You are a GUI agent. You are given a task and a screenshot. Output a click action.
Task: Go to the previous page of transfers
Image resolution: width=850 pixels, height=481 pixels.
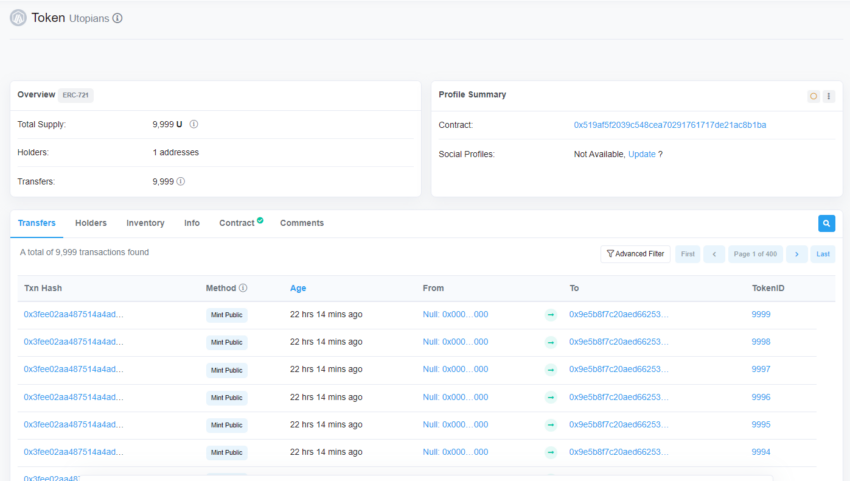[714, 254]
